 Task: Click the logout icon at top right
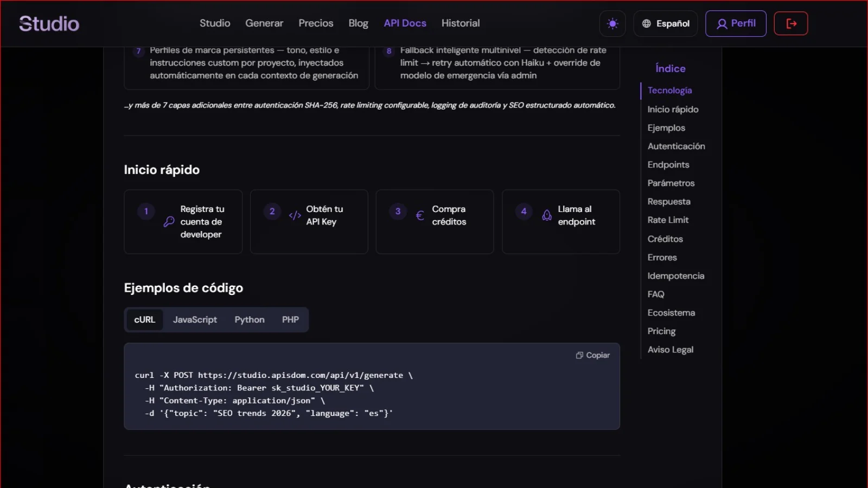point(790,23)
